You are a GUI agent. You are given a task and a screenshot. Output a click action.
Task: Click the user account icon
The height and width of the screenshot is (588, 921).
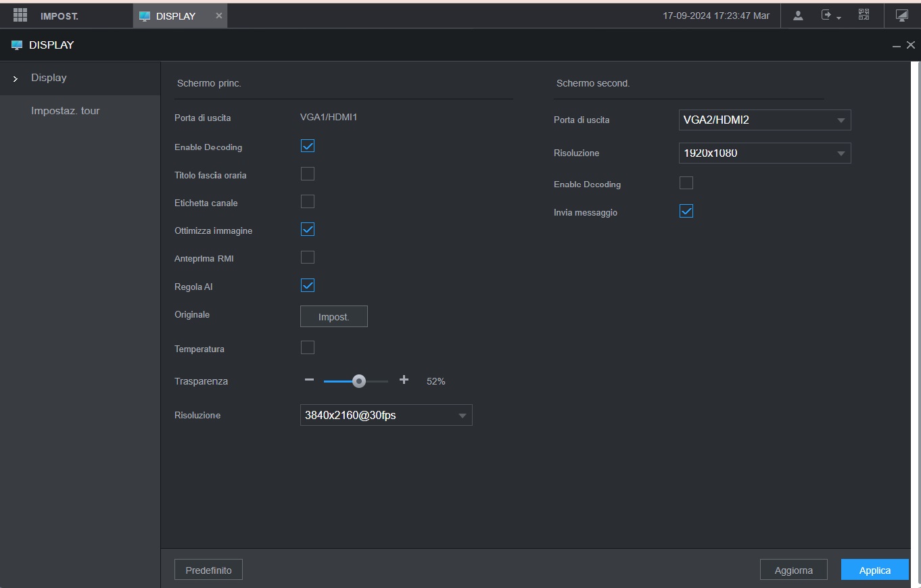pos(798,16)
